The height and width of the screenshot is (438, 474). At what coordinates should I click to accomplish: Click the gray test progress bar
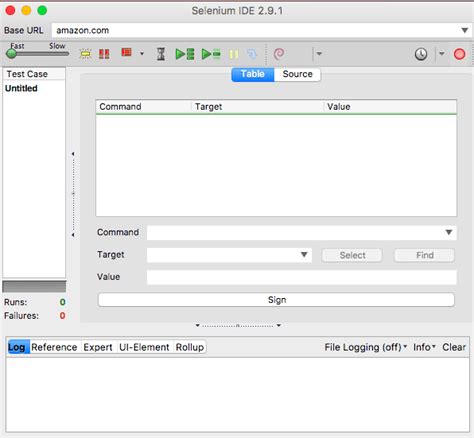click(34, 287)
